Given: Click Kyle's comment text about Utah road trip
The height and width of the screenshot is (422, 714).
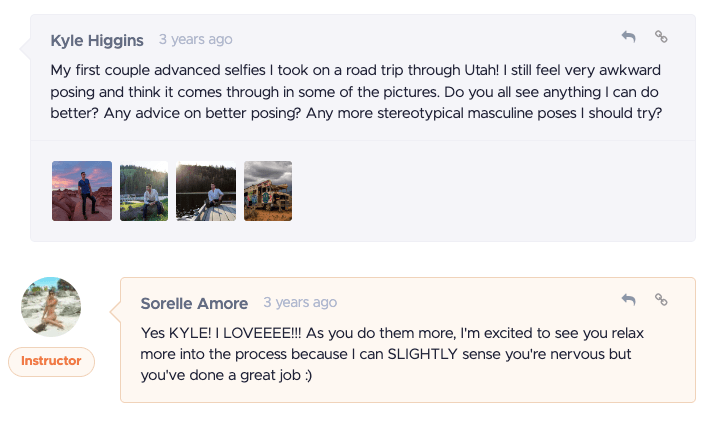Looking at the screenshot, I should click(x=356, y=92).
